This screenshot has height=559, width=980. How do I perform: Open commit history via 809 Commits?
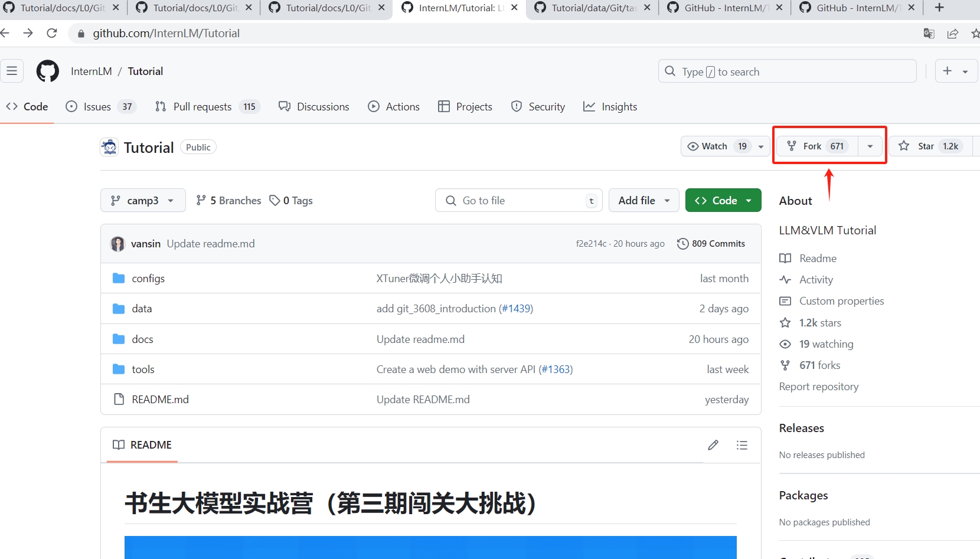(x=711, y=244)
